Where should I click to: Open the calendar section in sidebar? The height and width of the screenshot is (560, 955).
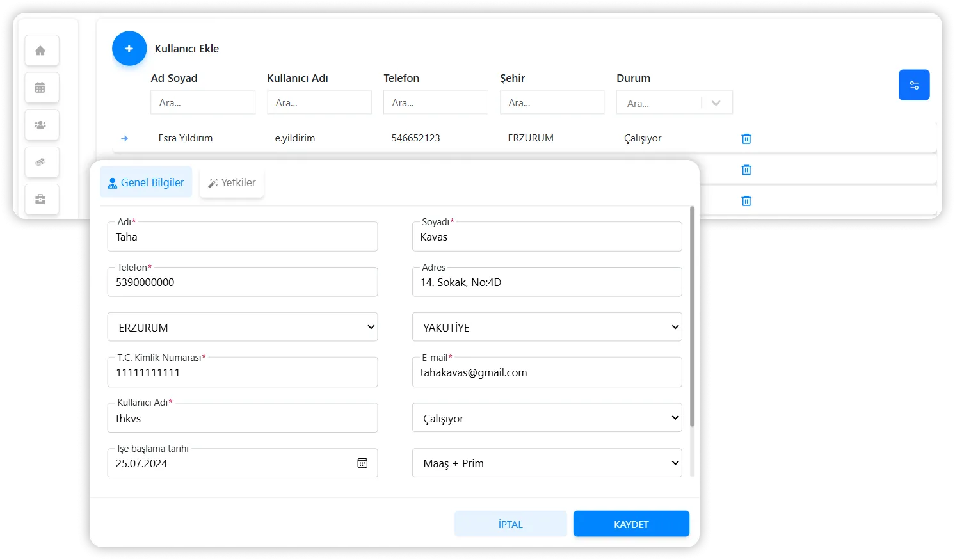[x=40, y=88]
